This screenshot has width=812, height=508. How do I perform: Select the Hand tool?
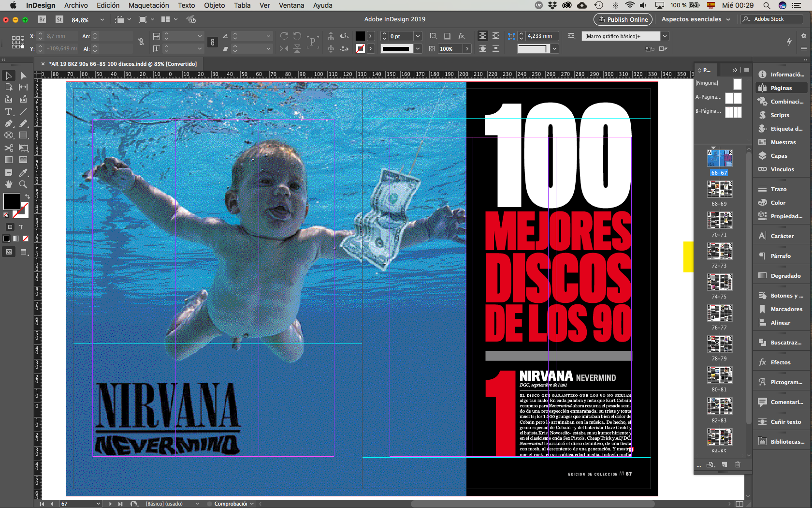[x=9, y=184]
